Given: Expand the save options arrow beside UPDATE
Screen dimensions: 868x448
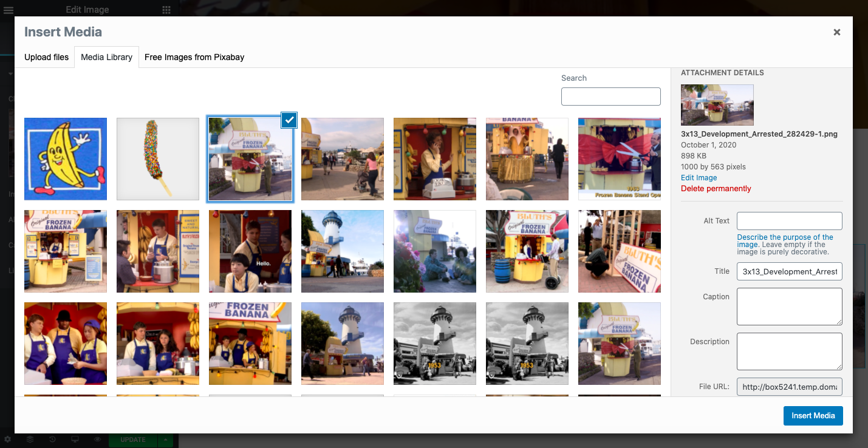Looking at the screenshot, I should click(x=165, y=440).
